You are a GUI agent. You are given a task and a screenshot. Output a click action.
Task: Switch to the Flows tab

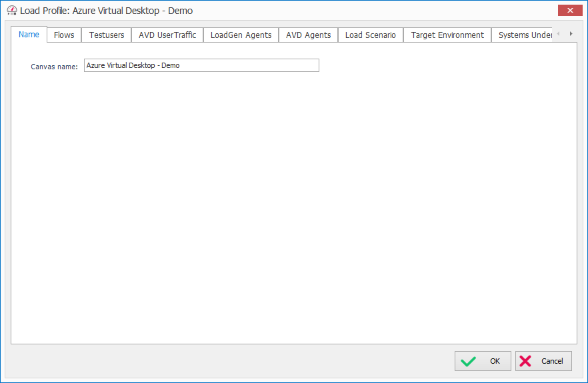pyautogui.click(x=64, y=35)
